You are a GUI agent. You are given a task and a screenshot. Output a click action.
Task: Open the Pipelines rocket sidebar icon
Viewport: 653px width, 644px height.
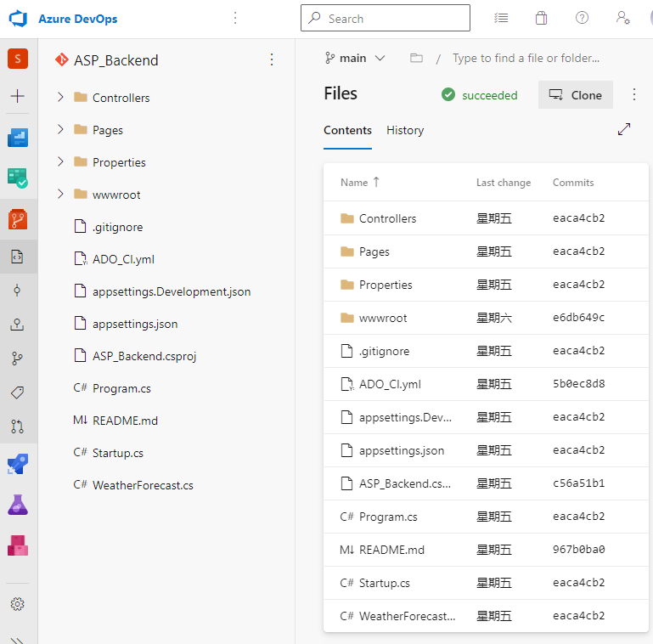[x=18, y=464]
